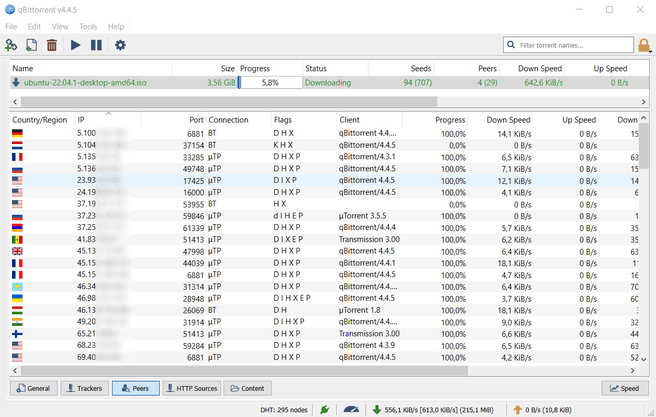The width and height of the screenshot is (656, 417).
Task: Open the Content tab
Action: [247, 388]
